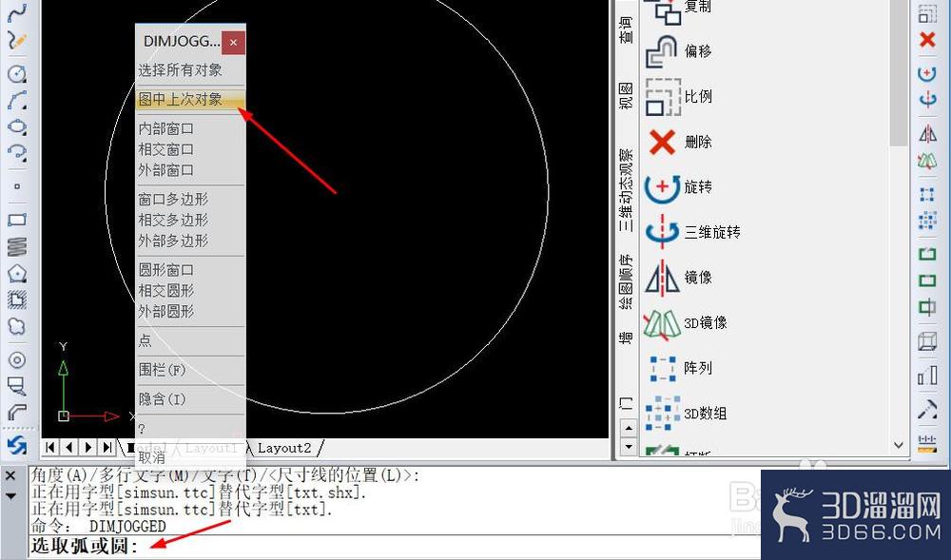Open the 墙 vertical panel tab
This screenshot has width=951, height=560.
[x=626, y=337]
